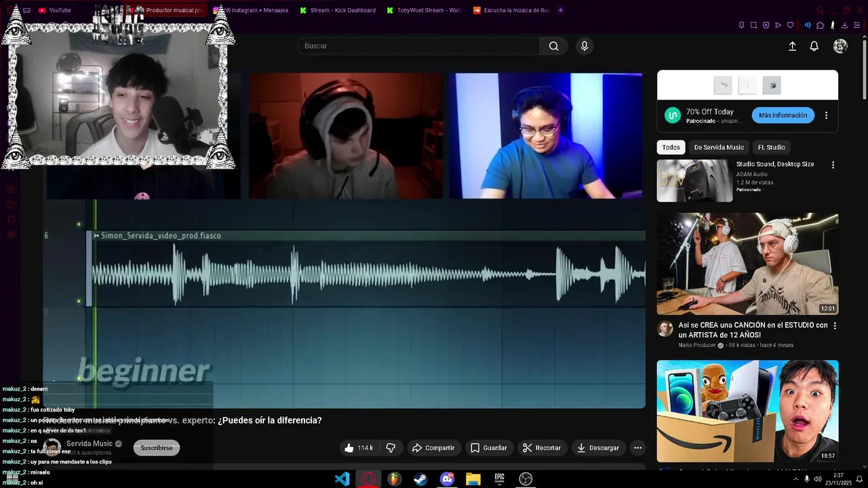
Task: Open File Explorer from taskbar
Action: pos(473,479)
